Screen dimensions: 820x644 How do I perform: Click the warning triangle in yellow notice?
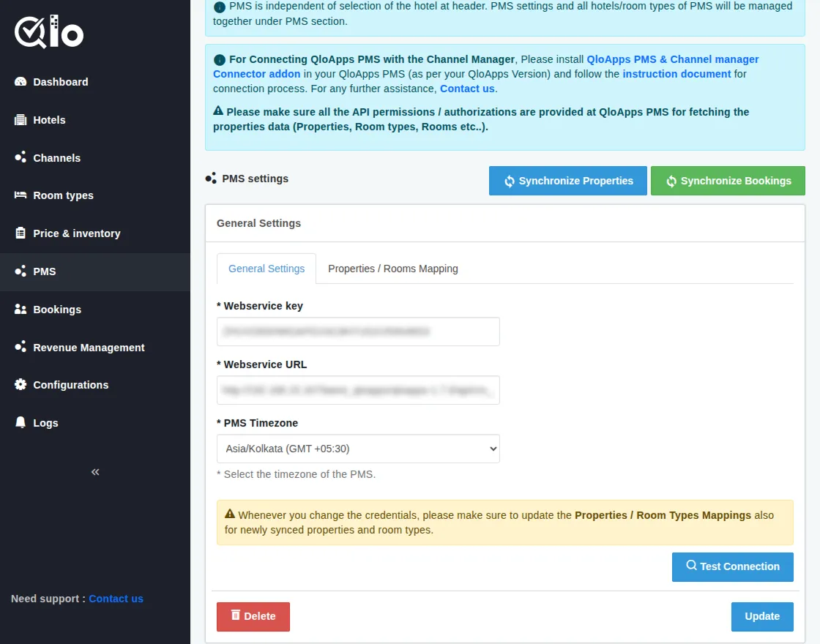(x=230, y=514)
